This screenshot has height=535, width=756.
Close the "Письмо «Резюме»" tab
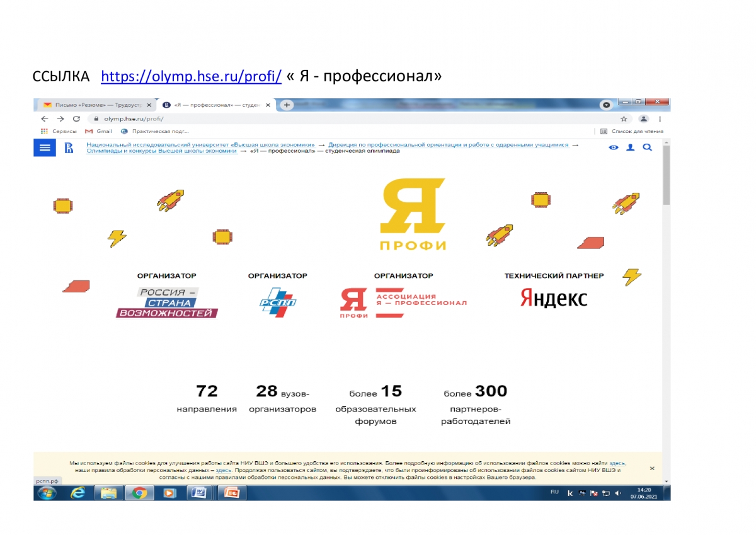pyautogui.click(x=149, y=105)
